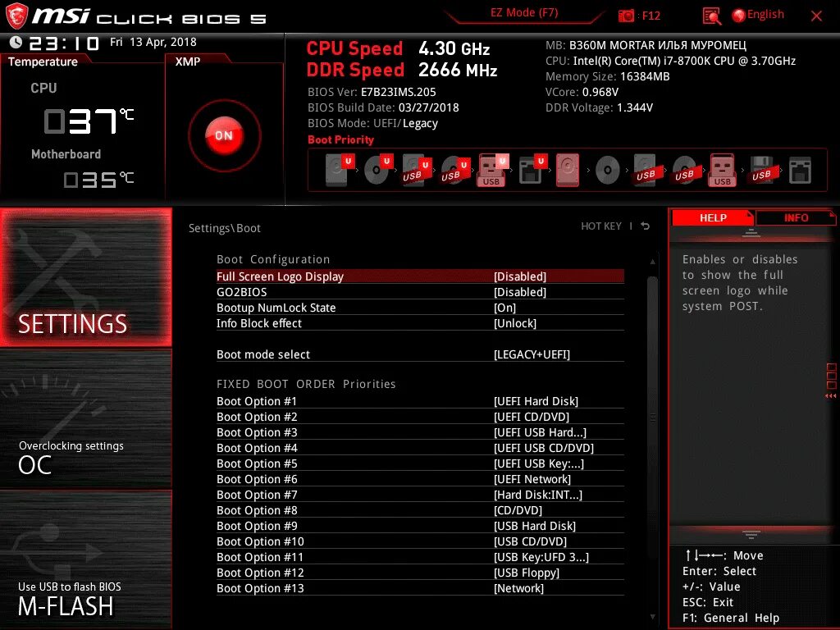Click the Settings\Boot breadcrumb path
This screenshot has width=840, height=630.
click(225, 228)
